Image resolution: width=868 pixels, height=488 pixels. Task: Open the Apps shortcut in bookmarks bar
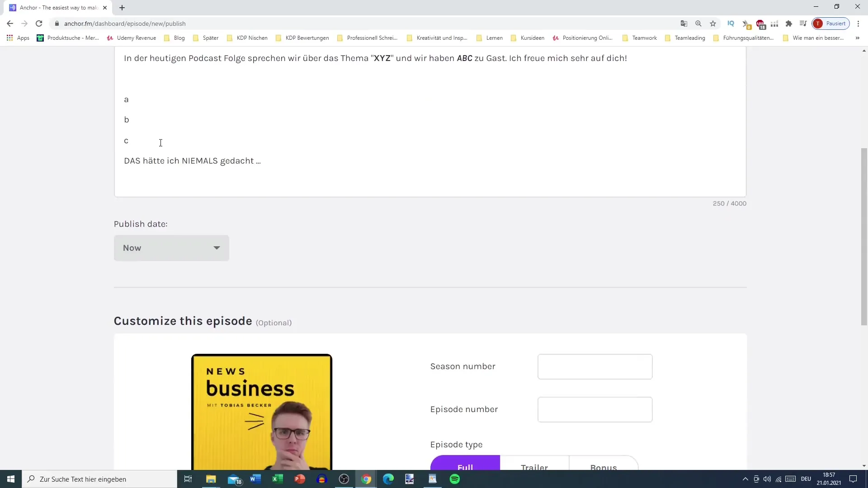tap(18, 38)
